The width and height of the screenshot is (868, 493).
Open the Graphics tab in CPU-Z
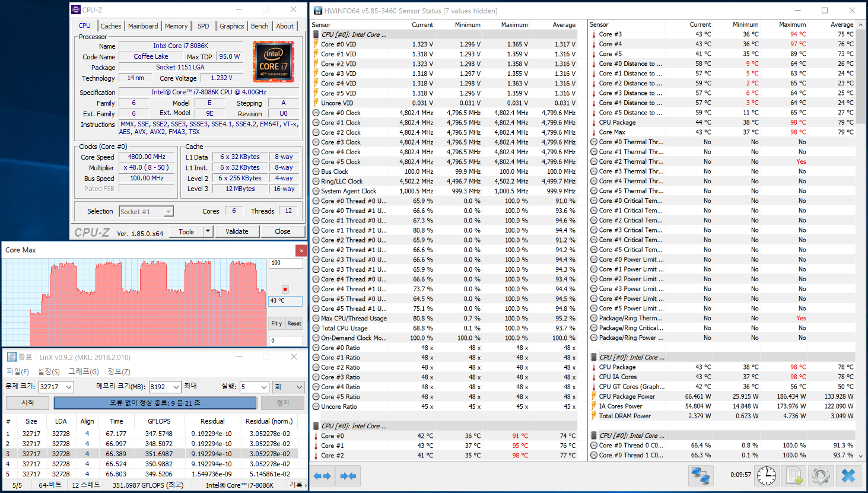point(231,26)
